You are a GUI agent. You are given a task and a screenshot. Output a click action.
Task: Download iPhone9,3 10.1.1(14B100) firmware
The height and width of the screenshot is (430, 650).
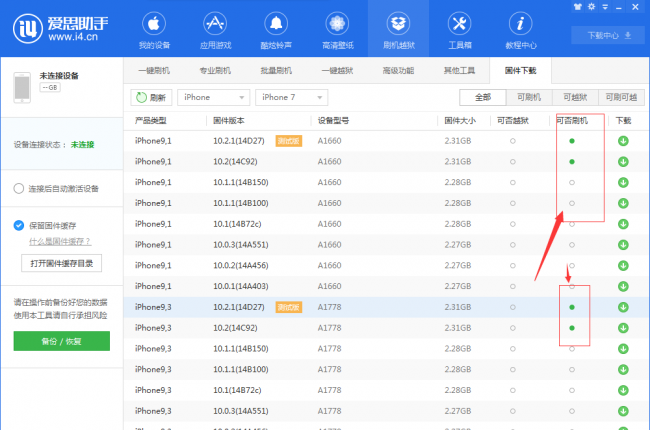(623, 369)
